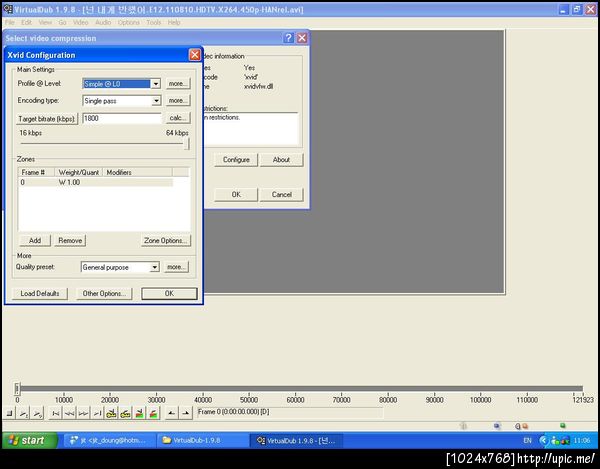Open the Edit menu
Screen dimensions: 600x469
tap(26, 22)
